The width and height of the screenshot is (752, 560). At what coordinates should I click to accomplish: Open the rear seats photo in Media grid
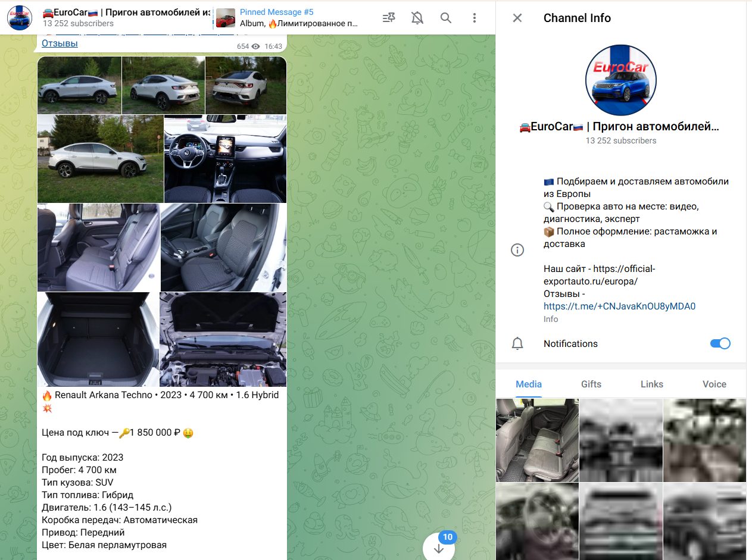pyautogui.click(x=536, y=440)
